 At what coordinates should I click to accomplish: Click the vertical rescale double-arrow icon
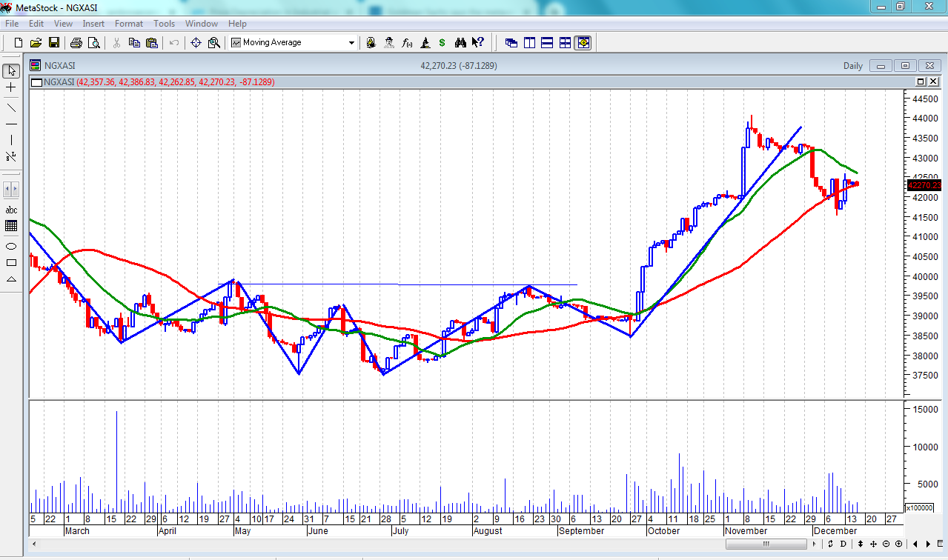[x=861, y=544]
